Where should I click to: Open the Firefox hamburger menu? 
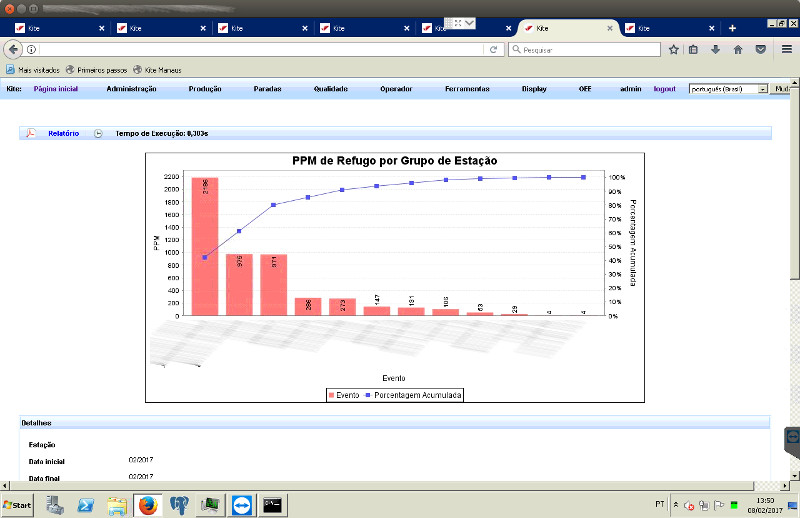point(787,50)
